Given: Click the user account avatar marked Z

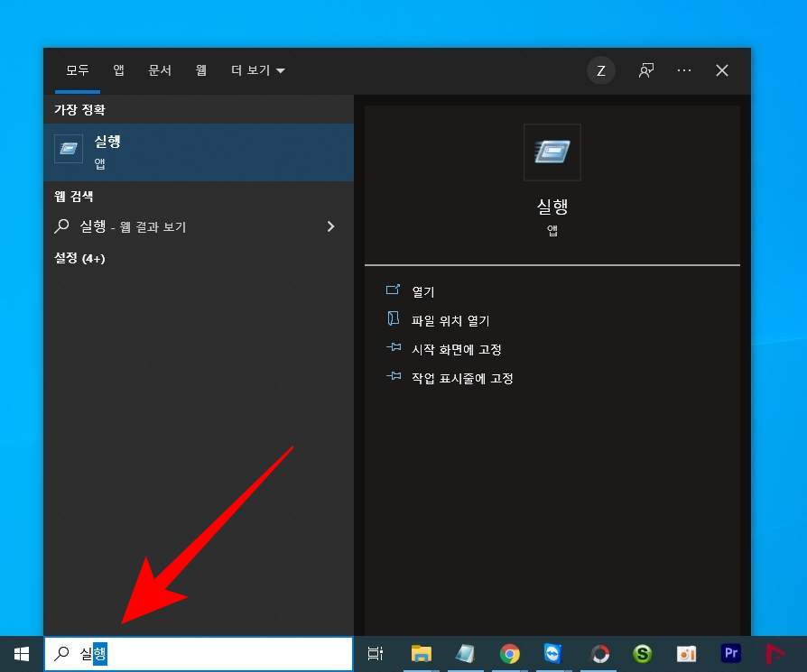Looking at the screenshot, I should [601, 70].
